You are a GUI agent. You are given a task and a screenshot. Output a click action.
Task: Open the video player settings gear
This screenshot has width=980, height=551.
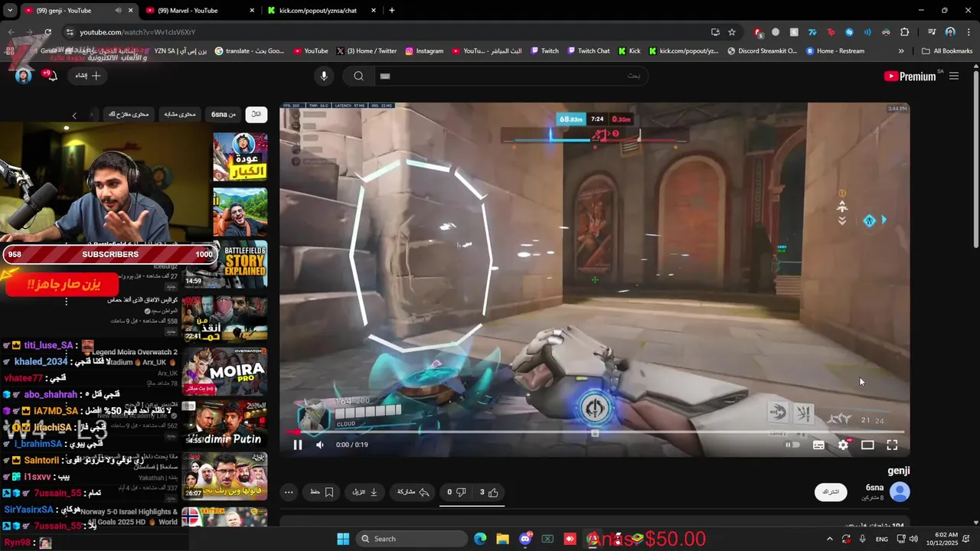click(x=843, y=445)
